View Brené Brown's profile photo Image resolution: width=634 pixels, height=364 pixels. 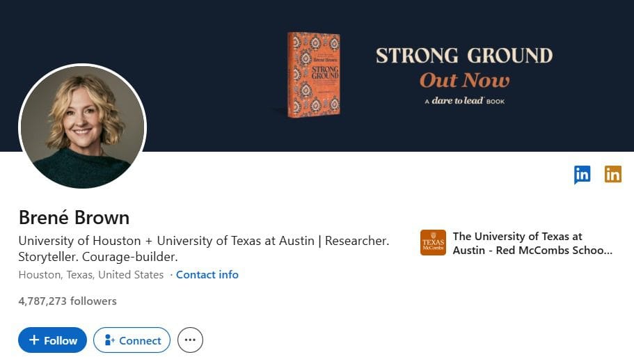pyautogui.click(x=82, y=127)
